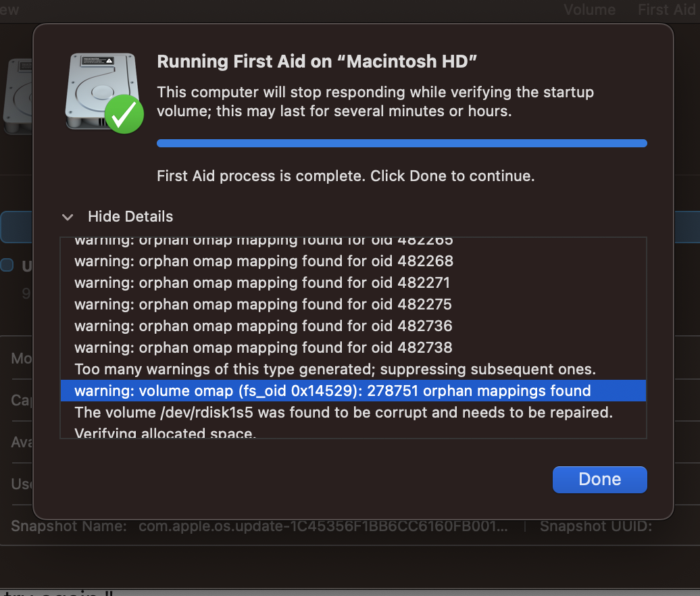The image size is (700, 596).
Task: Select the log line for oid 482736
Action: [264, 326]
